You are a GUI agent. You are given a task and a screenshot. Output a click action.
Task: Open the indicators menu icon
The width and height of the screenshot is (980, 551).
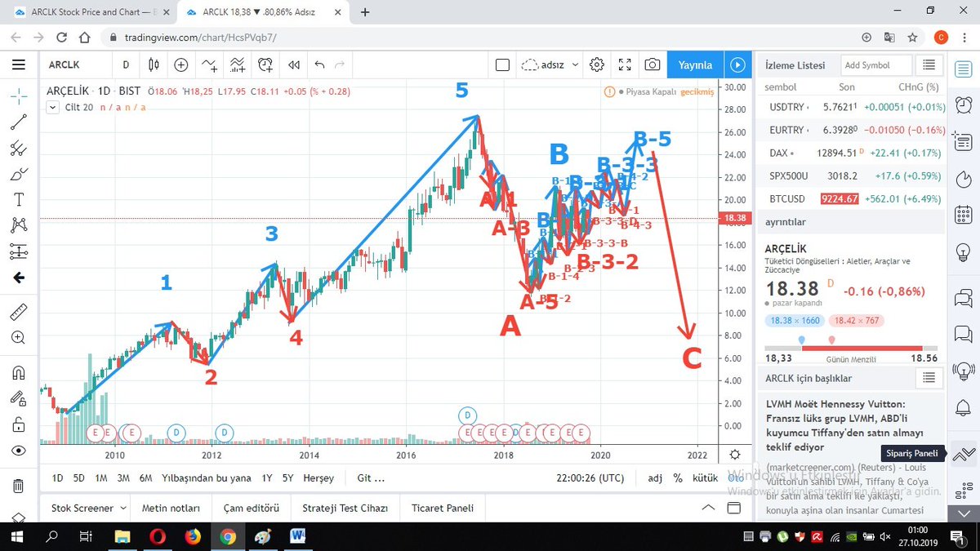(x=209, y=64)
